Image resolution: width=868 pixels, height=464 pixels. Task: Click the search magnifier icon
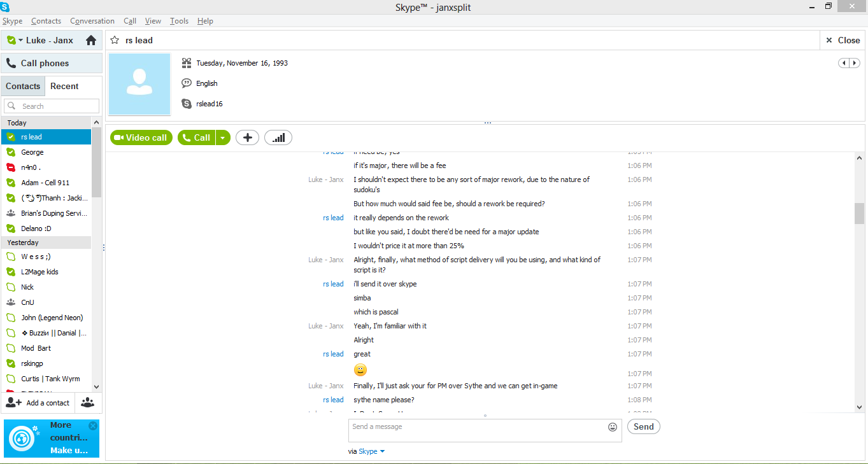pos(11,106)
